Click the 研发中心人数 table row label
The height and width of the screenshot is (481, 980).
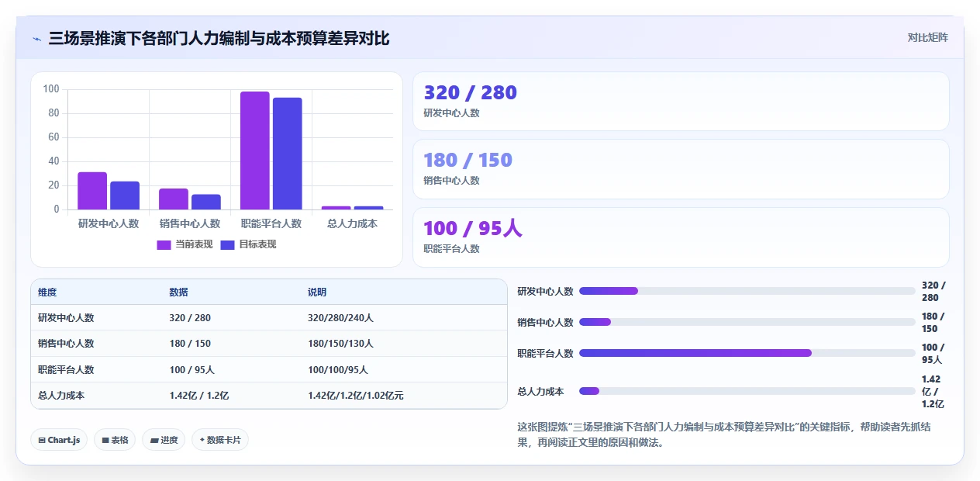(66, 318)
